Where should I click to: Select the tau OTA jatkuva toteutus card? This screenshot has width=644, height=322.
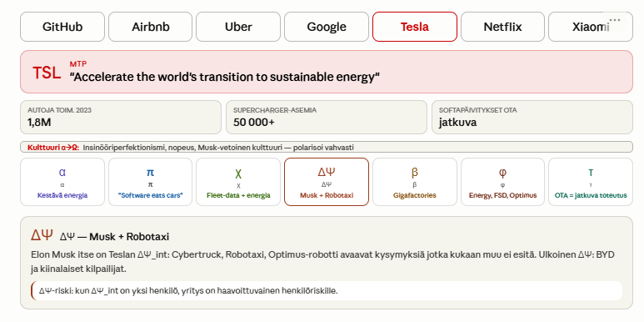click(x=591, y=182)
